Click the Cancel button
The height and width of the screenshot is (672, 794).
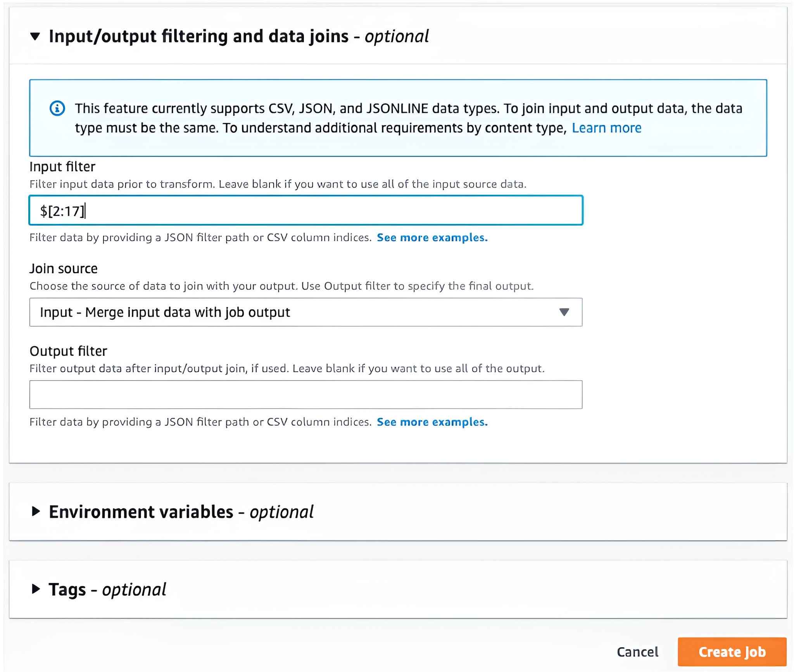pos(637,652)
